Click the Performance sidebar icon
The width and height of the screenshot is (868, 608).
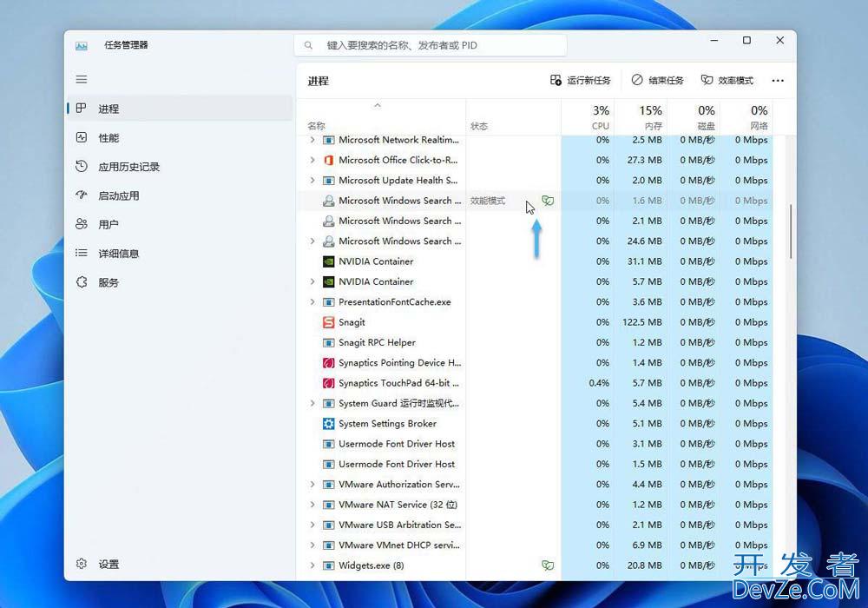(x=82, y=137)
